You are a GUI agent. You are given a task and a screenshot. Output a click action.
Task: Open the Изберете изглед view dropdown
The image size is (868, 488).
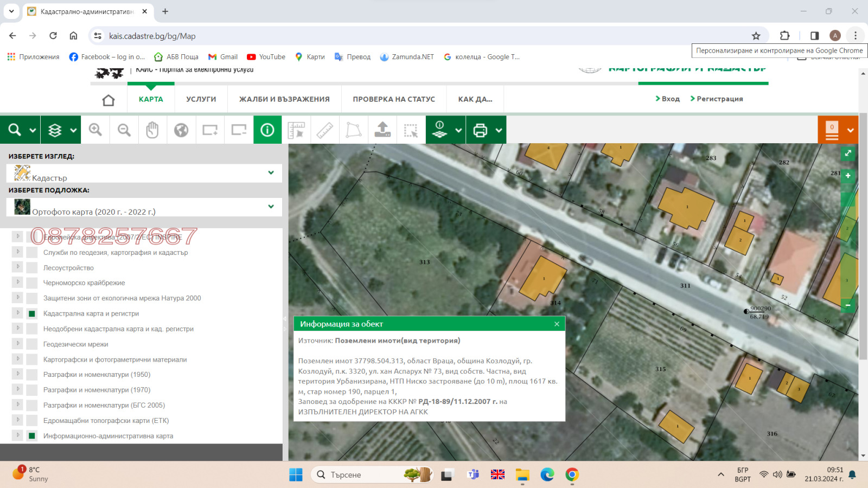point(271,173)
